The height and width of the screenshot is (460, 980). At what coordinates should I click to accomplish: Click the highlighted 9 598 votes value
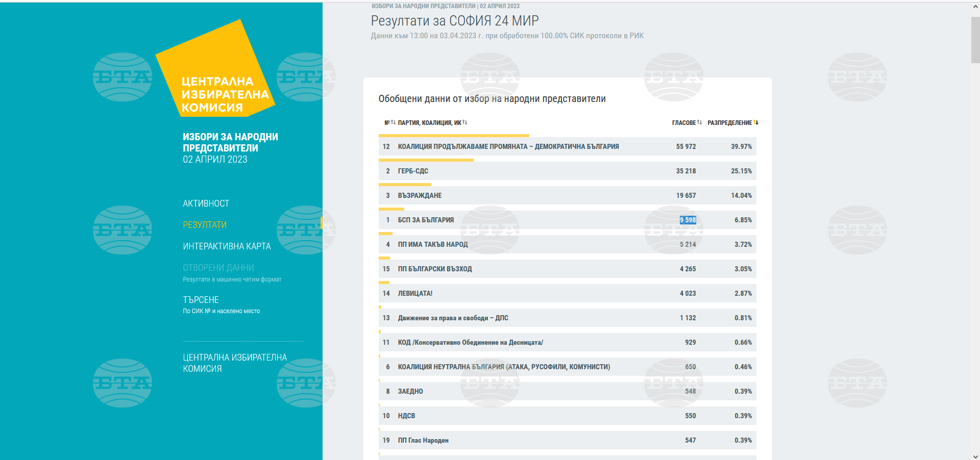[688, 220]
